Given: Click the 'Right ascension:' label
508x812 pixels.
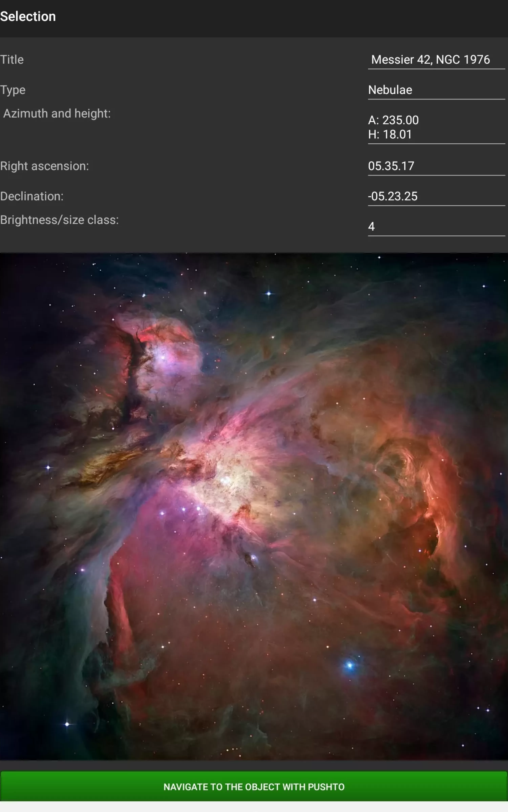Looking at the screenshot, I should tap(44, 166).
